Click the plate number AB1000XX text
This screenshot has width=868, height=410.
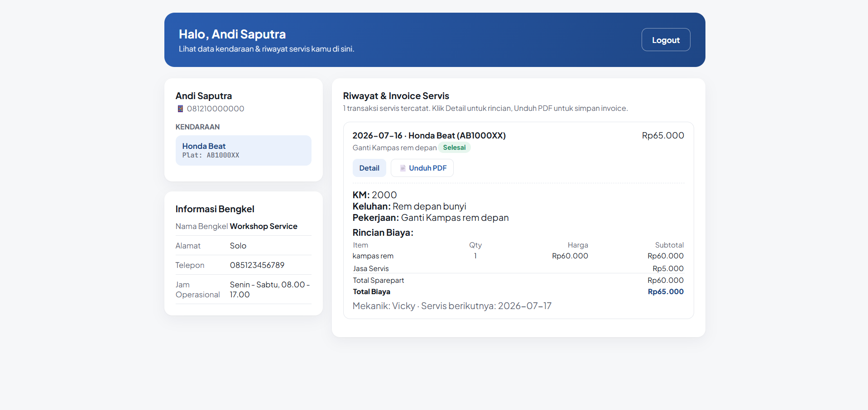[x=223, y=155]
